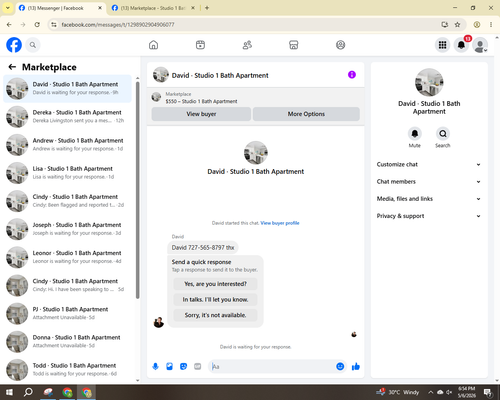Open Dereka Studio 1 Bath Apartment chat

[67, 117]
